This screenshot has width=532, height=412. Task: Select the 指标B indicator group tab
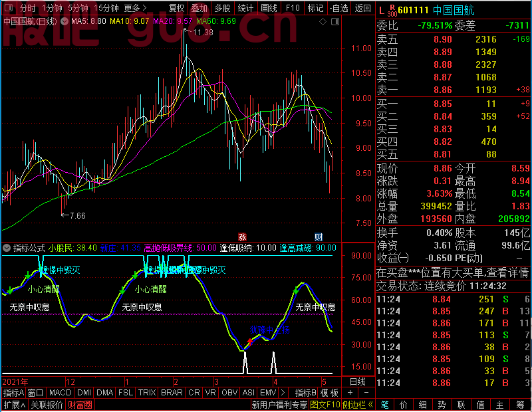pos(306,393)
